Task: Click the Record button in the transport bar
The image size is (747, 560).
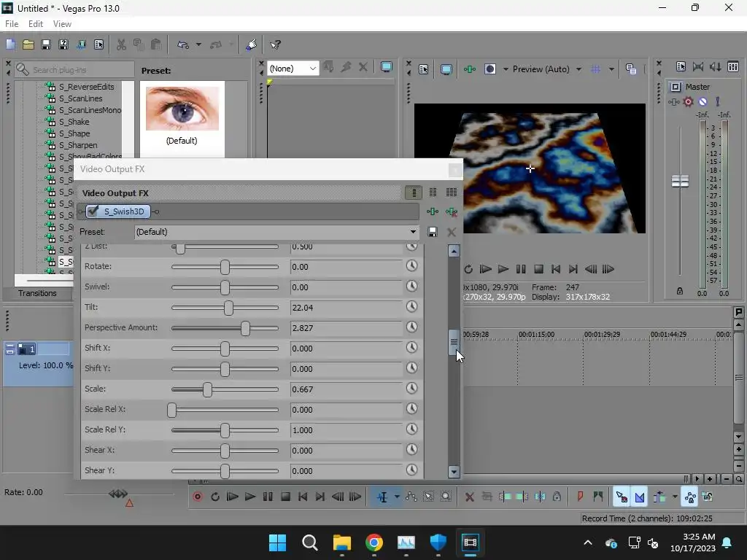Action: [197, 497]
